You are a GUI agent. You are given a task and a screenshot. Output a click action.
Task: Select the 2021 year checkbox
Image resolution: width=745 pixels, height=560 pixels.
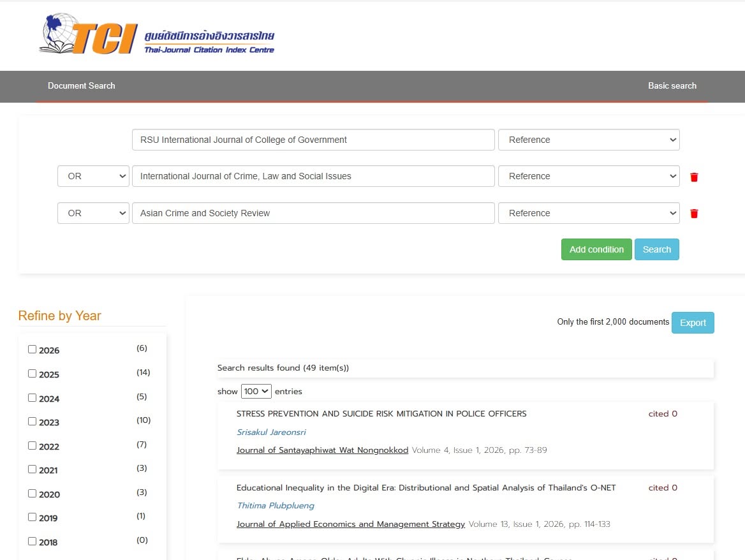click(x=33, y=469)
